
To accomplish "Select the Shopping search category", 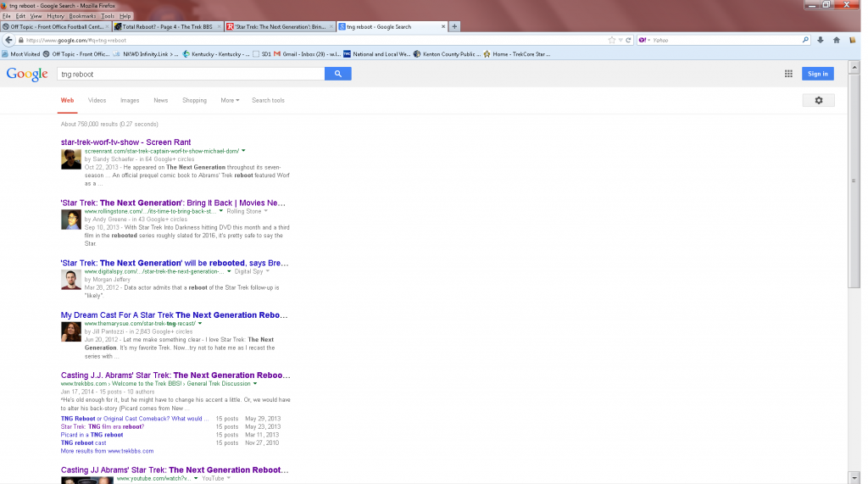I will point(194,100).
